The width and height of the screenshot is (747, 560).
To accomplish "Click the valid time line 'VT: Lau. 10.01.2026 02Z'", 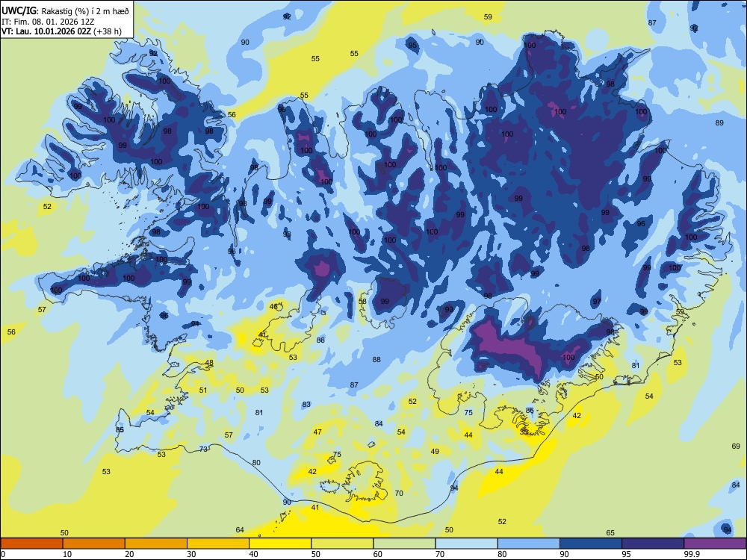I will (x=46, y=31).
